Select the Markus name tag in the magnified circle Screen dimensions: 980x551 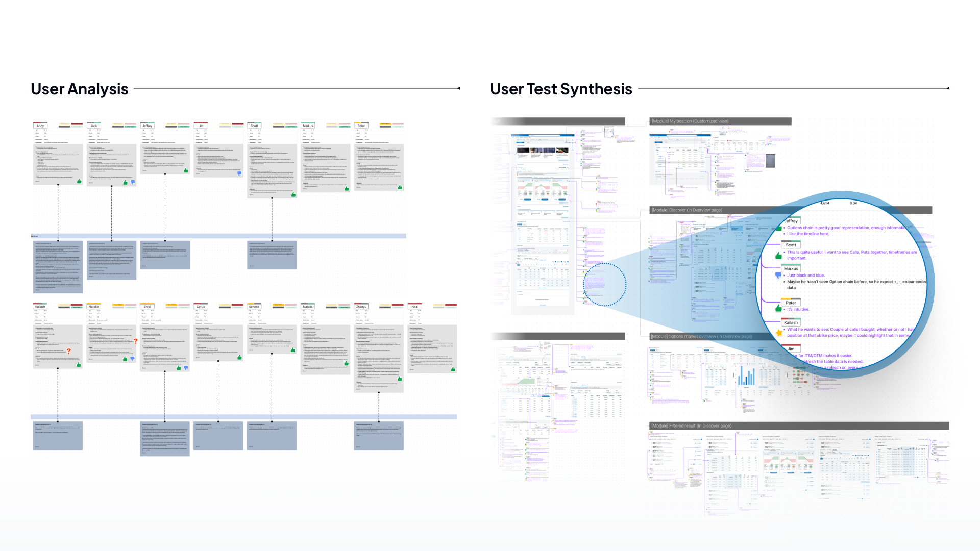tap(791, 268)
